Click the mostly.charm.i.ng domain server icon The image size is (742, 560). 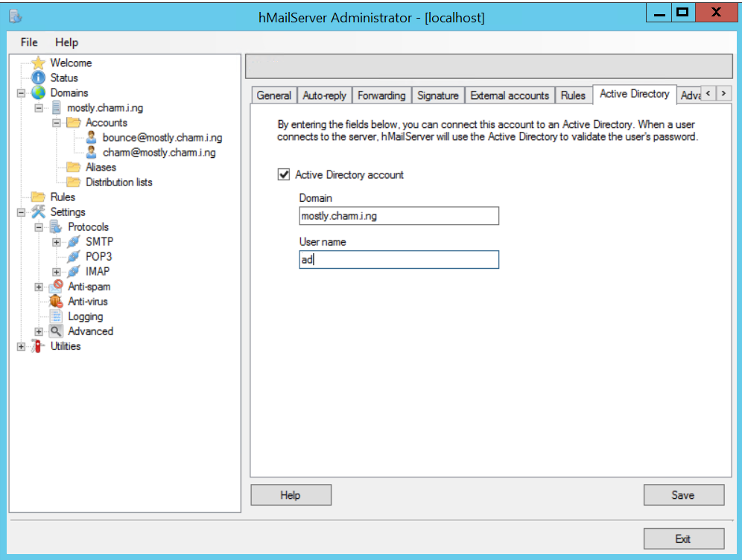click(x=57, y=107)
